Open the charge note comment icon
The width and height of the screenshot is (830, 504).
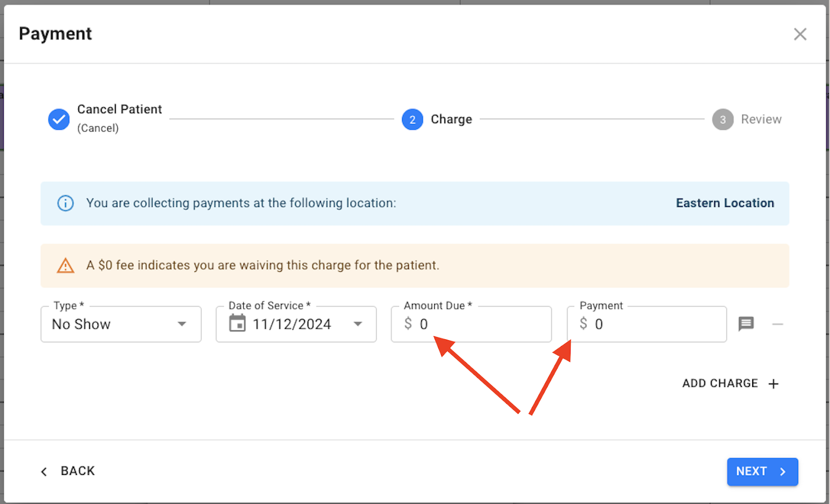746,324
